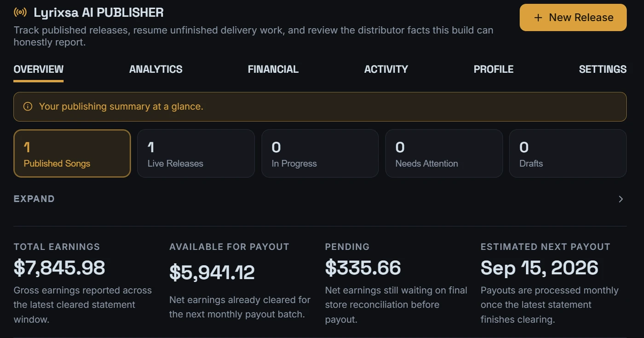This screenshot has width=644, height=338.
Task: Click the TOTAL EARNINGS heading
Action: (57, 247)
